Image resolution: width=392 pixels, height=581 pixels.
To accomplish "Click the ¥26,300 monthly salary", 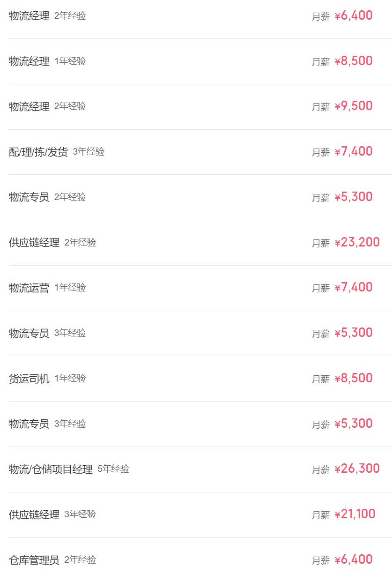I will (x=357, y=469).
